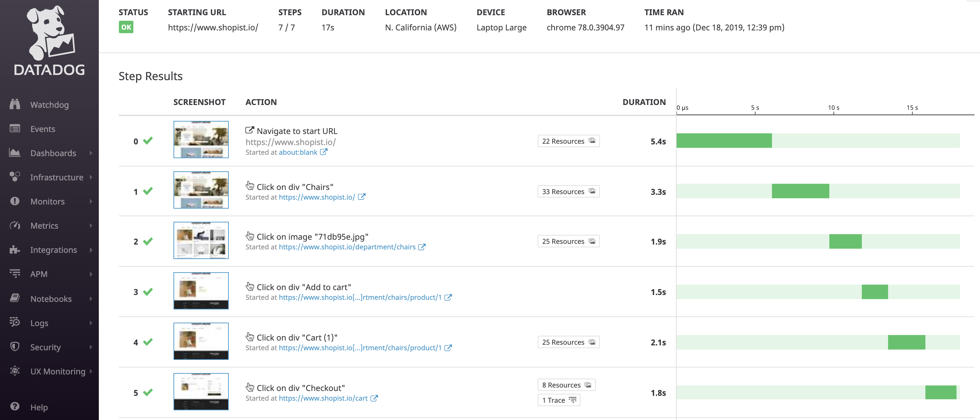This screenshot has height=420, width=980.
Task: Open the shopist.io/department/chairs link
Action: coord(347,247)
